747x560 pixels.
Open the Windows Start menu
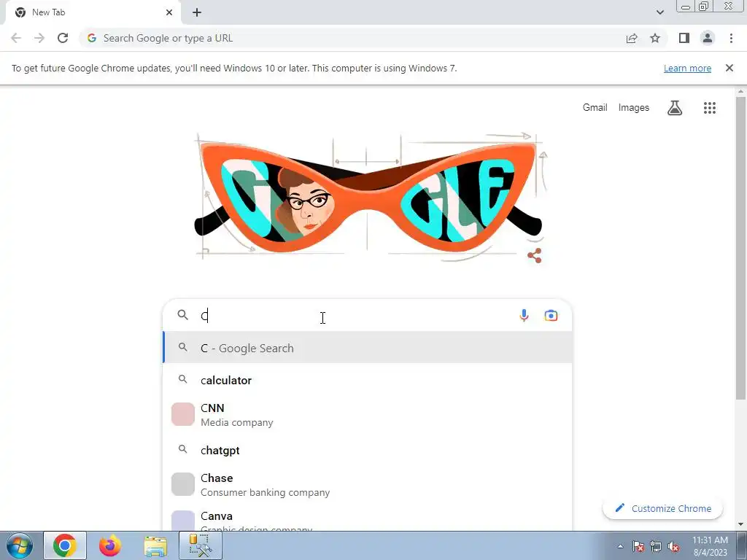coord(20,545)
